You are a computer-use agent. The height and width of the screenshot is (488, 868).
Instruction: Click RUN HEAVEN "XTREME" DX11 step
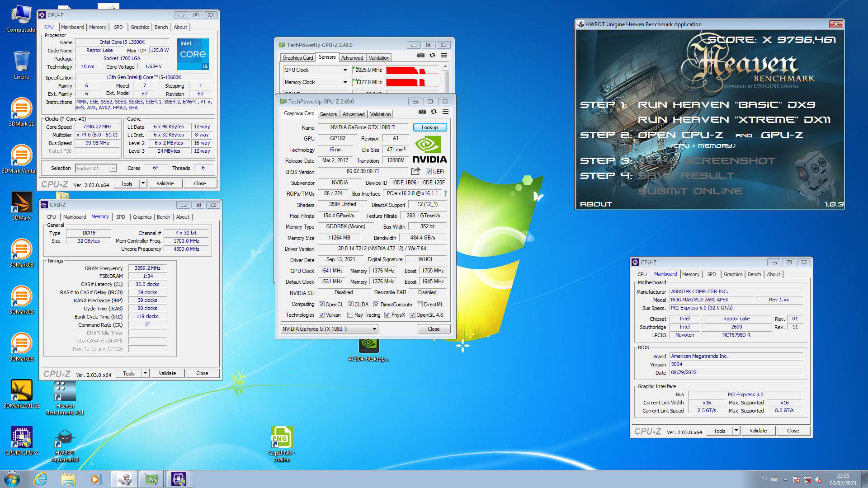(x=734, y=120)
